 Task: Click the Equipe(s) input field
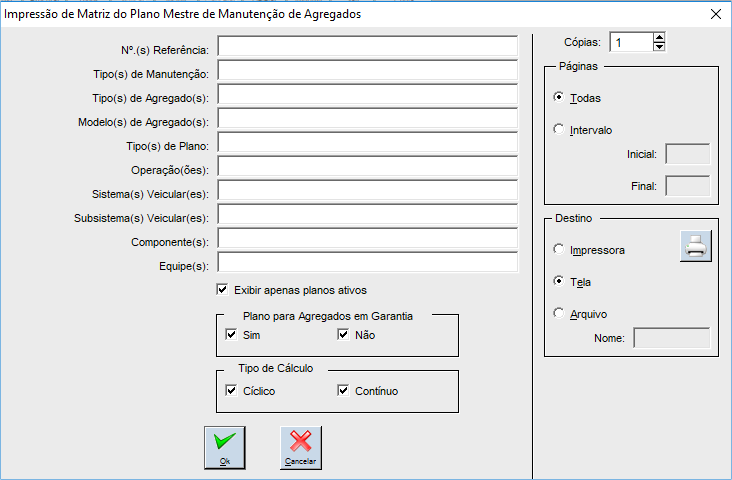point(367,263)
